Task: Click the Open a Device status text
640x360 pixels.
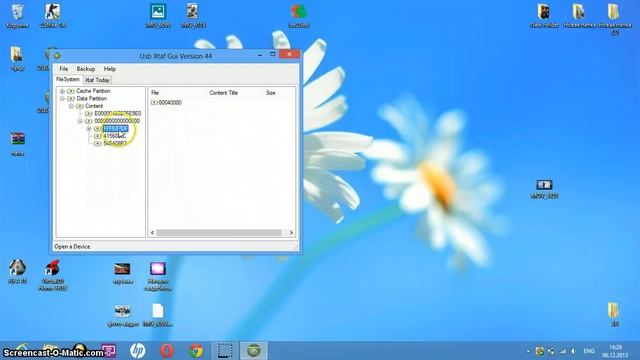Action: click(x=72, y=247)
